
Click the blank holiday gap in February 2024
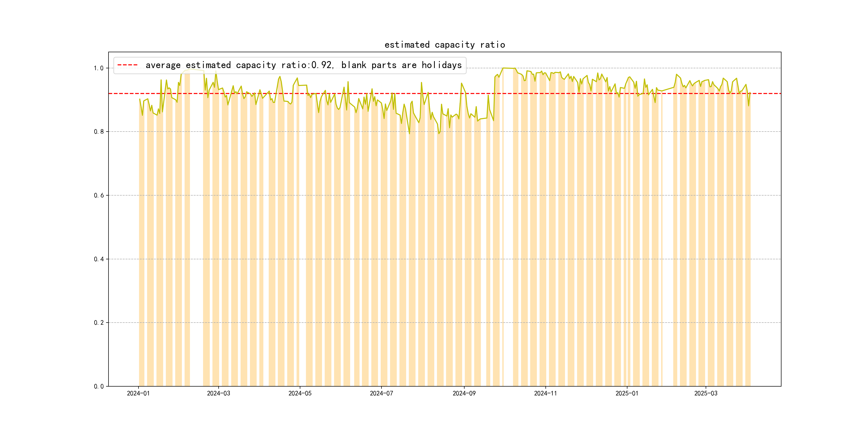[x=196, y=236]
